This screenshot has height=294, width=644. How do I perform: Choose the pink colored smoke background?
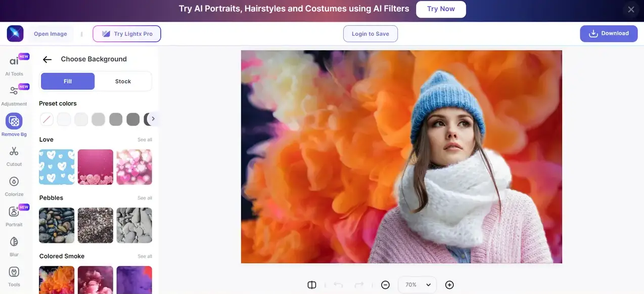click(96, 280)
